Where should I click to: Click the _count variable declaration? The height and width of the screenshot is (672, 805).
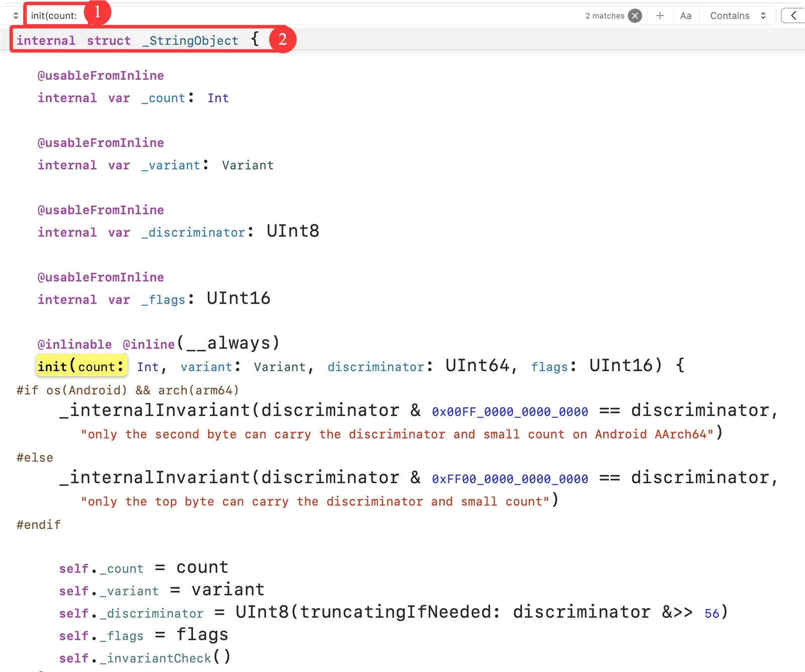coord(163,98)
